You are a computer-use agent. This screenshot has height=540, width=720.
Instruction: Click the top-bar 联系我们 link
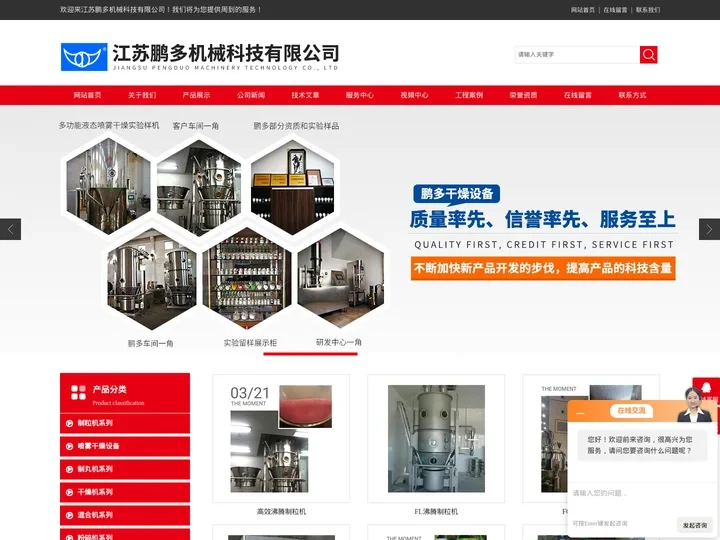click(x=648, y=10)
